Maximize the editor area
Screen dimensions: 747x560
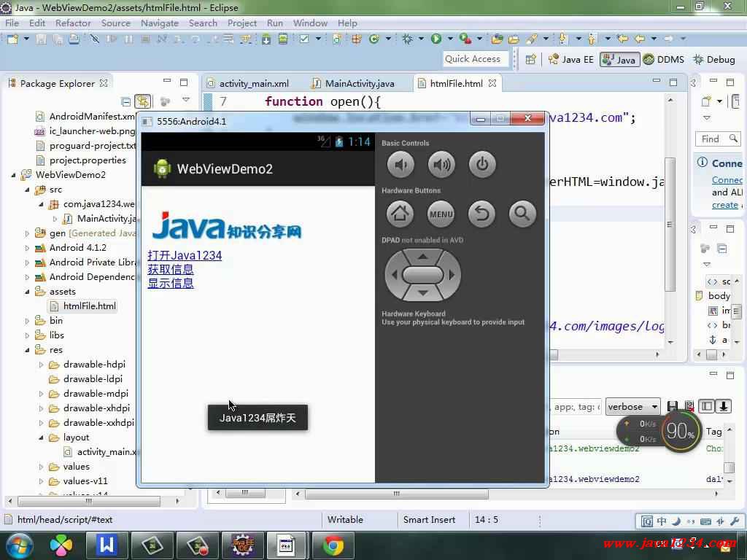673,82
